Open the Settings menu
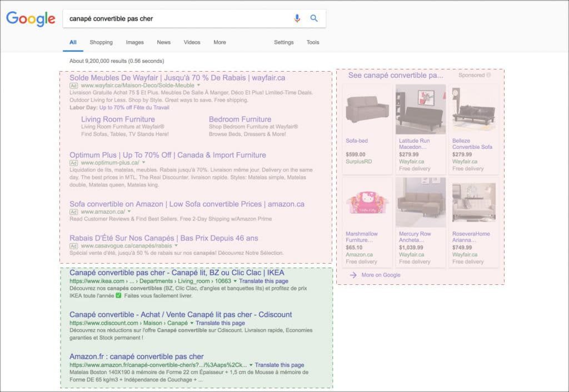This screenshot has height=392, width=569. pos(284,42)
